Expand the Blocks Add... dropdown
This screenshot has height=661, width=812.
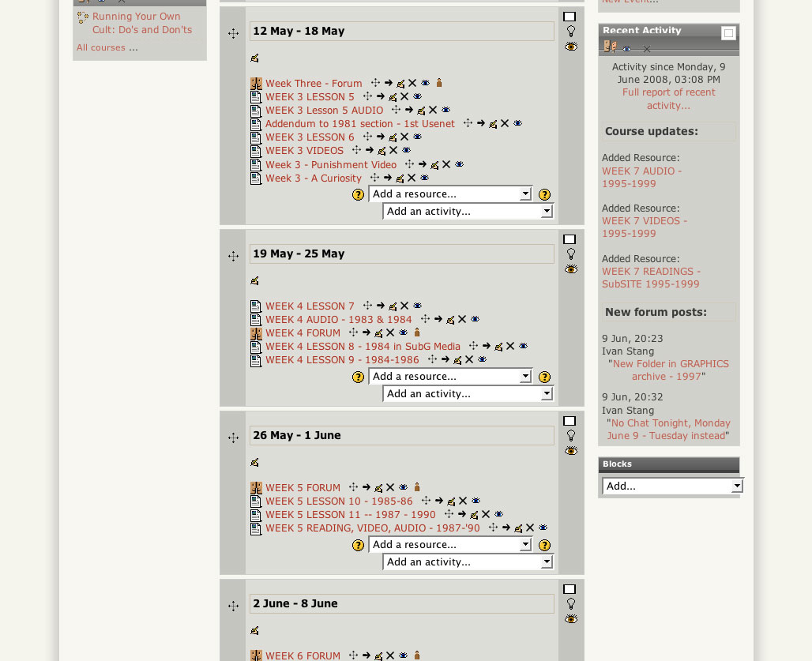point(673,486)
